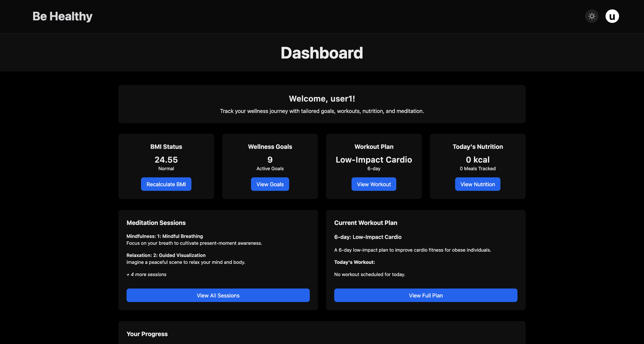This screenshot has height=344, width=644.
Task: Open the Mindful Breathing session entry
Action: click(x=164, y=236)
